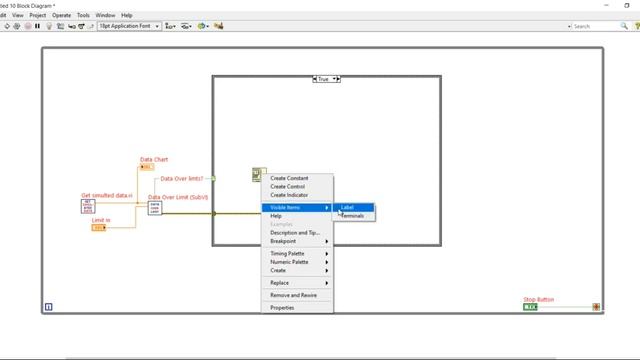The height and width of the screenshot is (360, 640).
Task: Click the Get simulted data.vi label
Action: (107, 196)
